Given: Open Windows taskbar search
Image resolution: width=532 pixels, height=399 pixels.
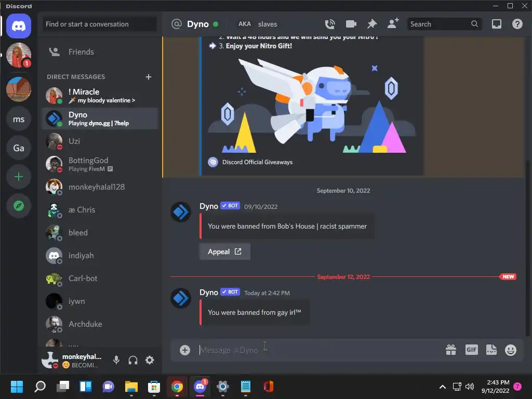Looking at the screenshot, I should point(40,387).
